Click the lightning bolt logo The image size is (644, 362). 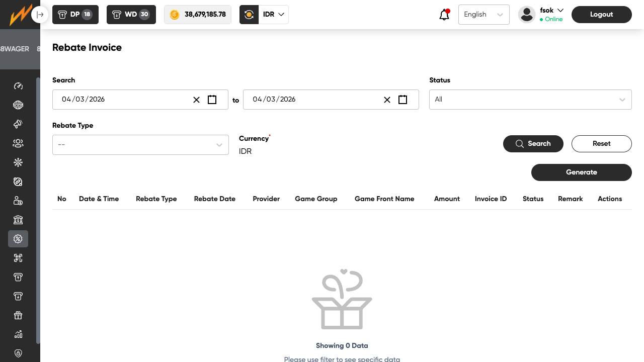20,15
